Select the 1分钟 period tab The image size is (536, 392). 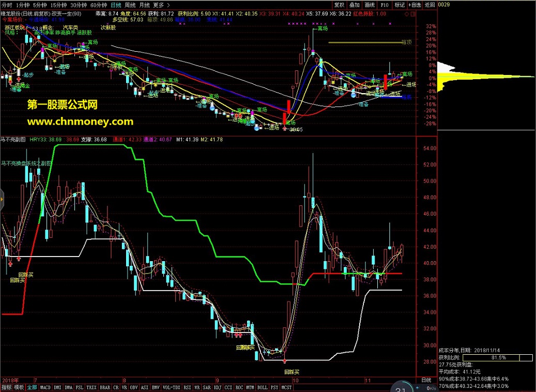pyautogui.click(x=23, y=5)
